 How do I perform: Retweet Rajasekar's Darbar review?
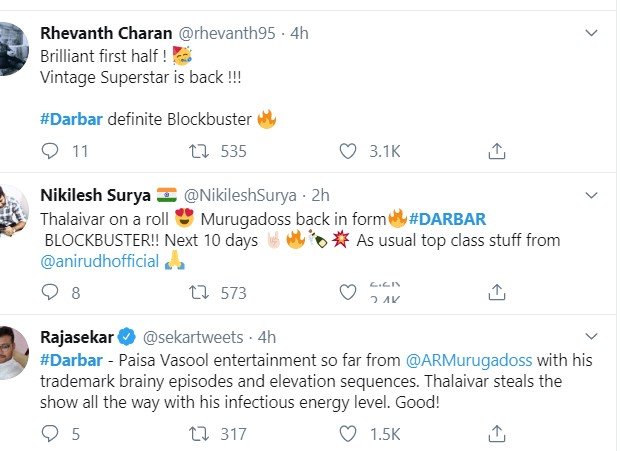click(199, 434)
